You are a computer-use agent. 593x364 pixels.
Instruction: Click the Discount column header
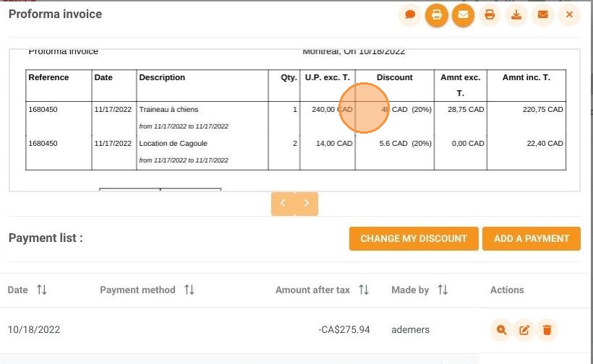coord(394,77)
